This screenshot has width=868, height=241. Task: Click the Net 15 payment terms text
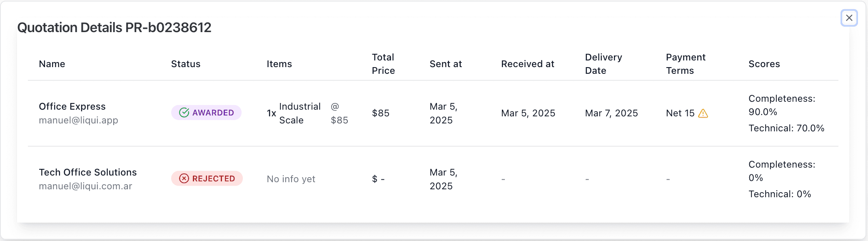tap(680, 113)
